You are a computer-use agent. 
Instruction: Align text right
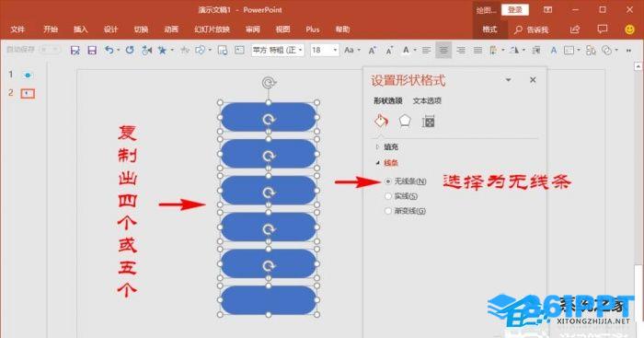pyautogui.click(x=461, y=50)
